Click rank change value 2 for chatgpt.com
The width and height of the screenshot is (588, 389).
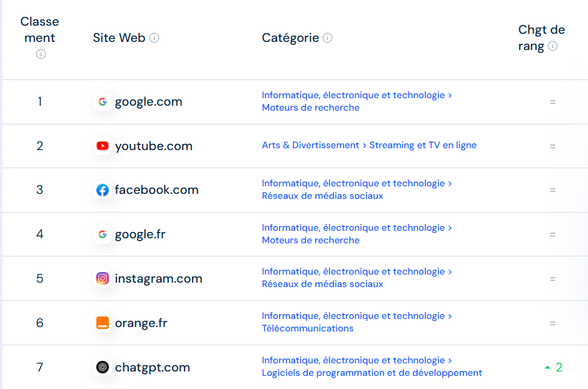559,367
